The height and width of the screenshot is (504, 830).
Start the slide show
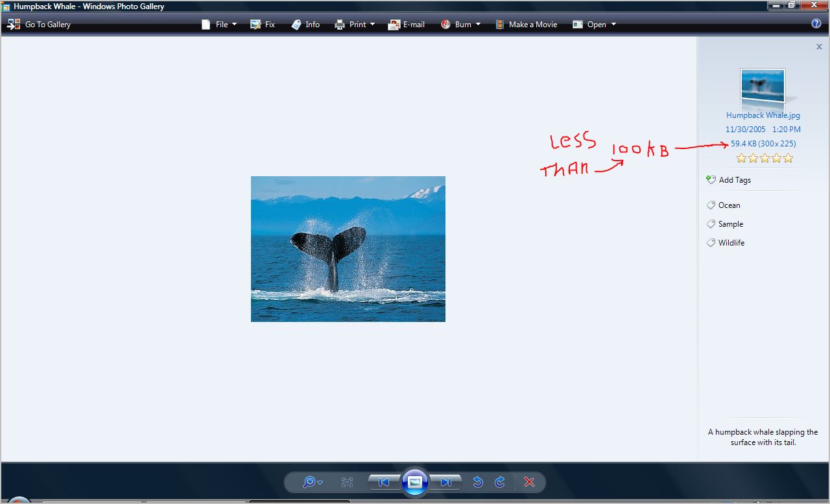415,482
